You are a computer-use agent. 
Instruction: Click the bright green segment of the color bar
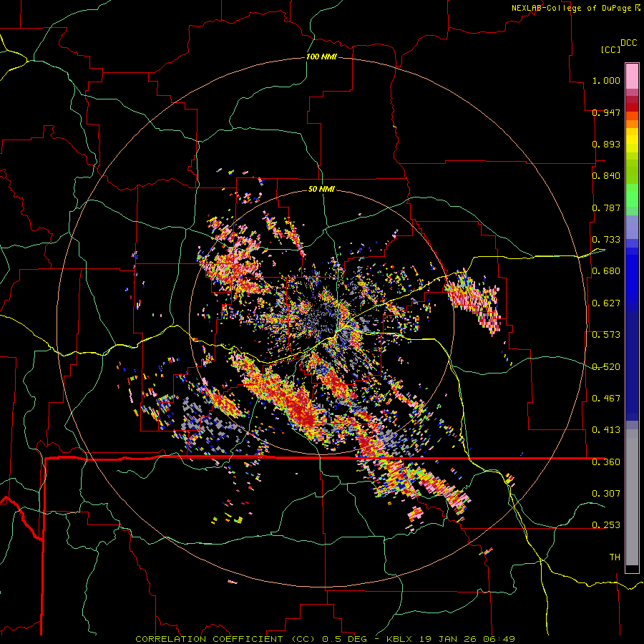632,195
